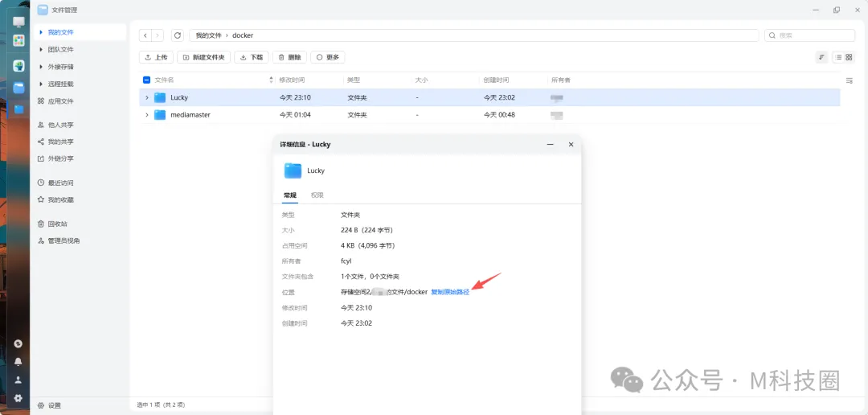Switch to list view icon
The width and height of the screenshot is (868, 415).
coord(837,57)
